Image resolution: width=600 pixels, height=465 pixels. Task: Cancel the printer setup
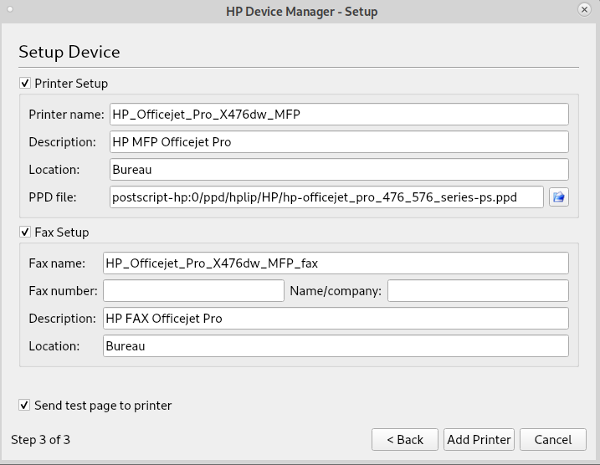[x=553, y=439]
